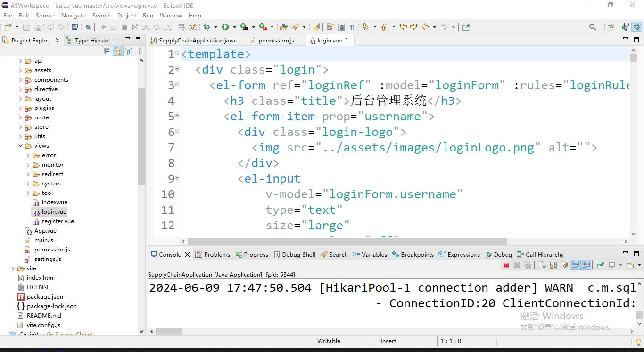644x352 pixels.
Task: Close the Project Explorer view
Action: [x=58, y=41]
